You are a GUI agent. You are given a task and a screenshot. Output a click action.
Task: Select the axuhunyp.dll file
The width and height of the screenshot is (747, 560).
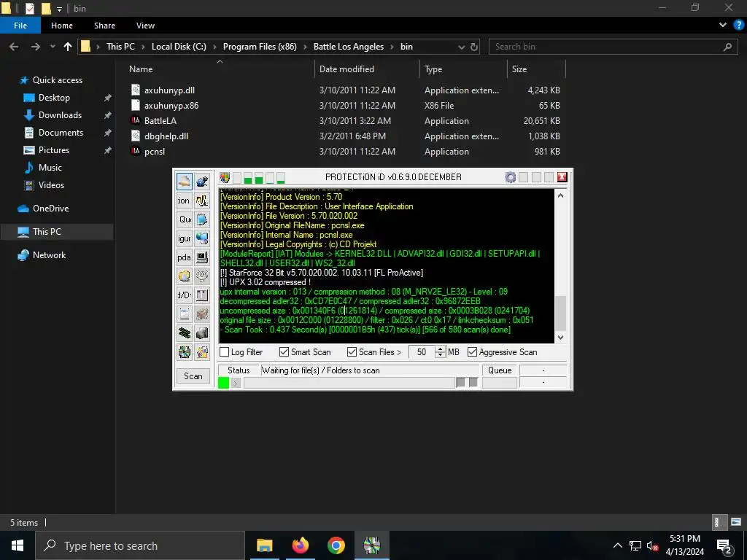169,90
